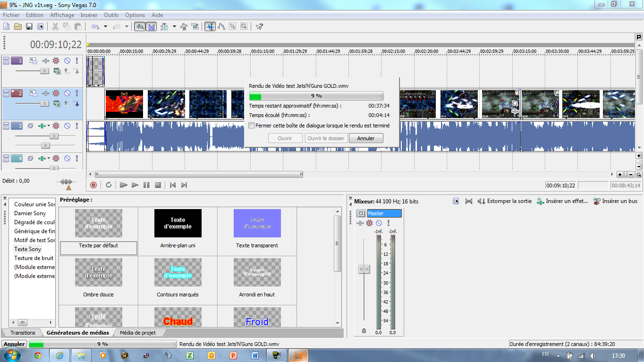
Task: Click 'Insérer un bus' in mixer
Action: [x=615, y=201]
